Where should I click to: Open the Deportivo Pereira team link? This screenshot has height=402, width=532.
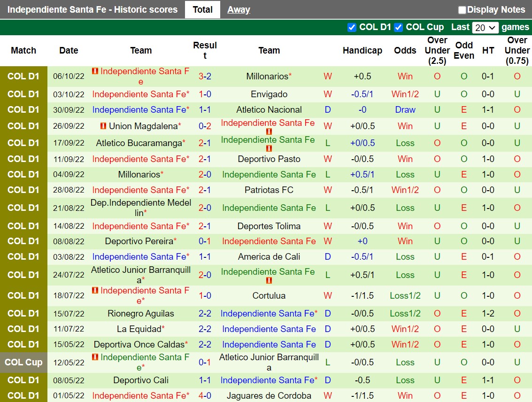pyautogui.click(x=139, y=241)
